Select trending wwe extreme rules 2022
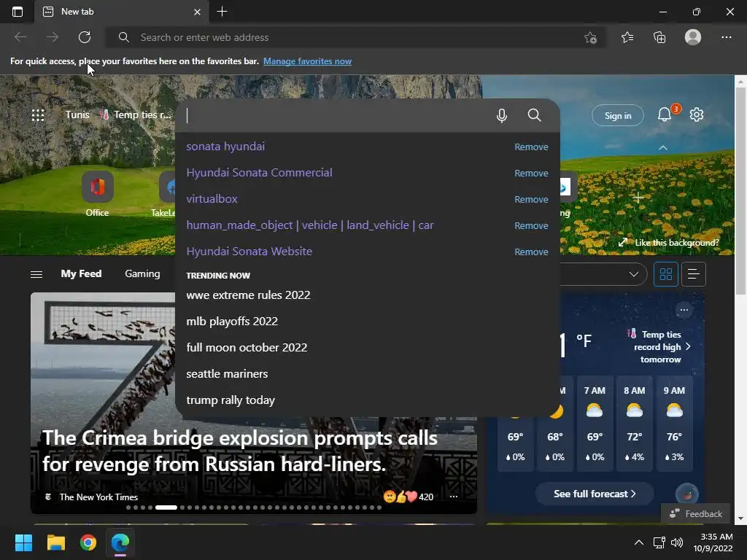 248,295
